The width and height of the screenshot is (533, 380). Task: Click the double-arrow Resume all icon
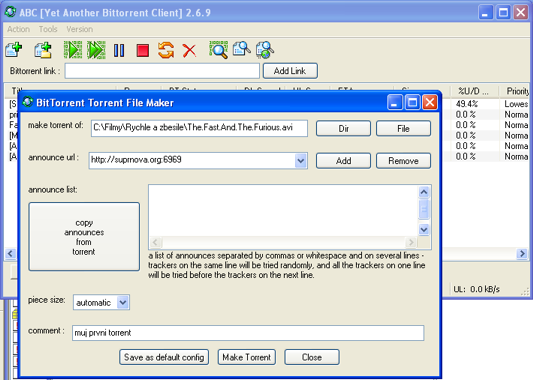click(97, 50)
